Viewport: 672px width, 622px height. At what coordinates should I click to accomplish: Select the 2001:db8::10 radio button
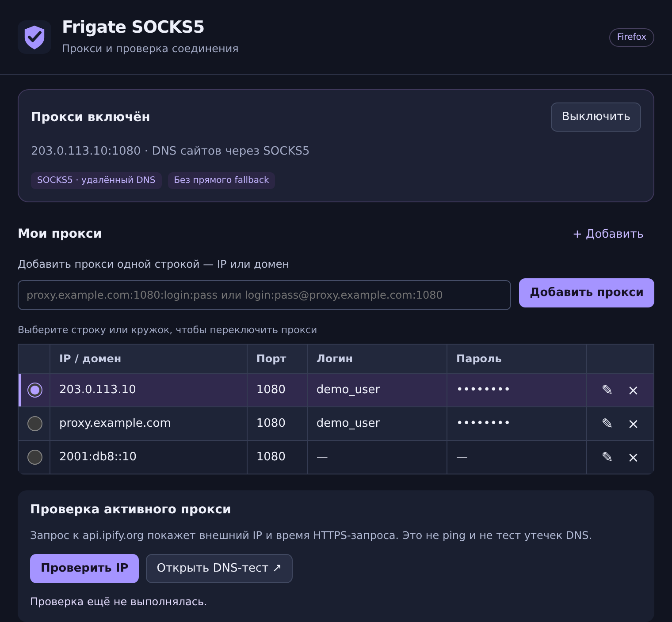tap(35, 457)
